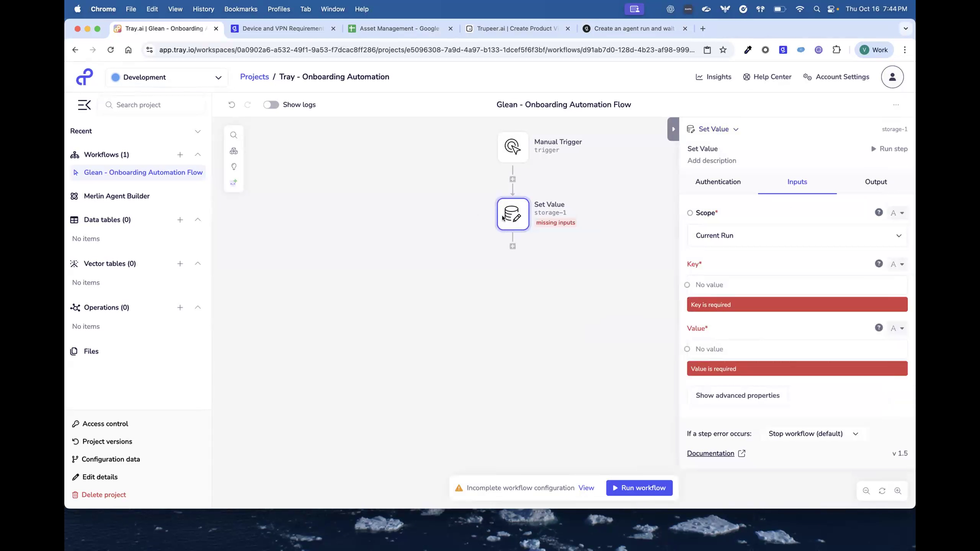The width and height of the screenshot is (980, 551).
Task: Switch to the Authentication tab
Action: click(x=718, y=182)
